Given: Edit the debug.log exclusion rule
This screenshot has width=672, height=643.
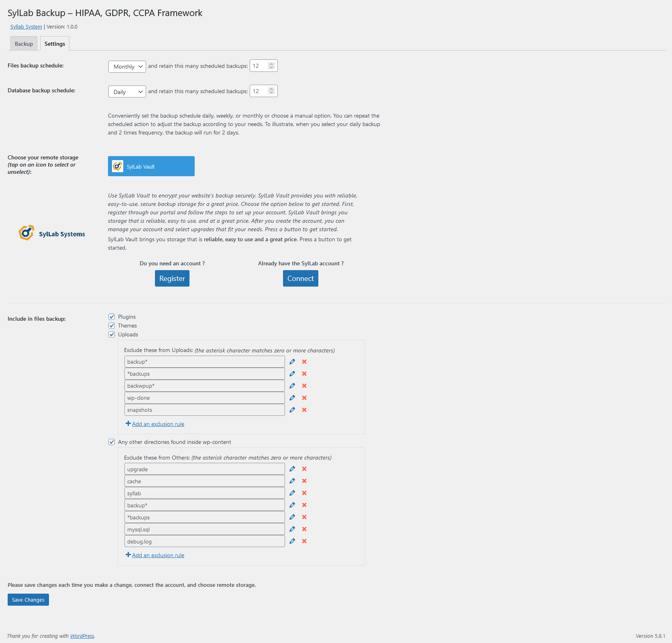Looking at the screenshot, I should [292, 541].
